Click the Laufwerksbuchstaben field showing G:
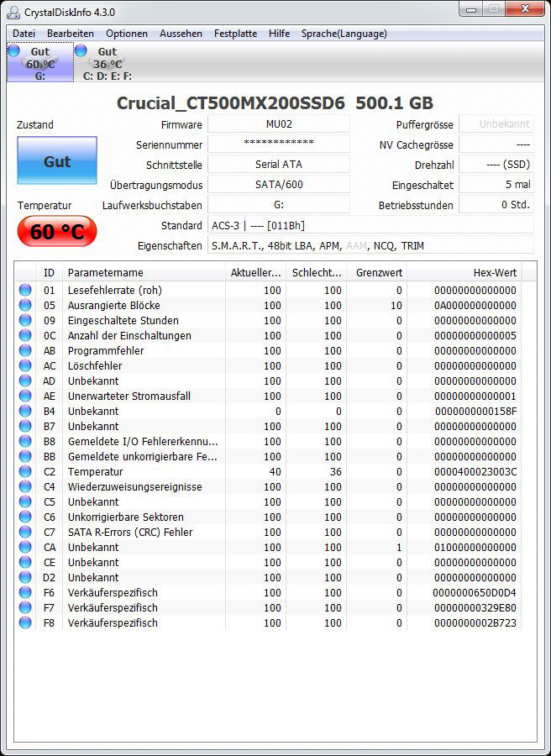 point(279,205)
